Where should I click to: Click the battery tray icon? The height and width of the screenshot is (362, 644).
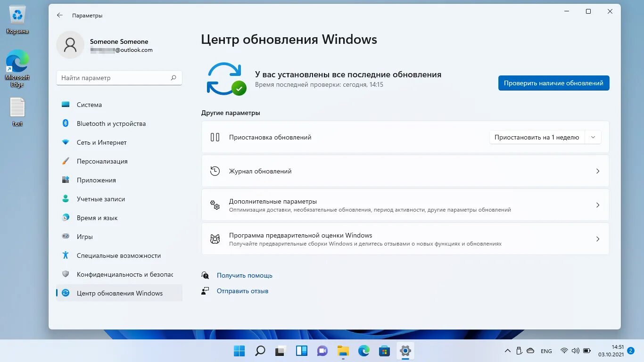pyautogui.click(x=587, y=351)
